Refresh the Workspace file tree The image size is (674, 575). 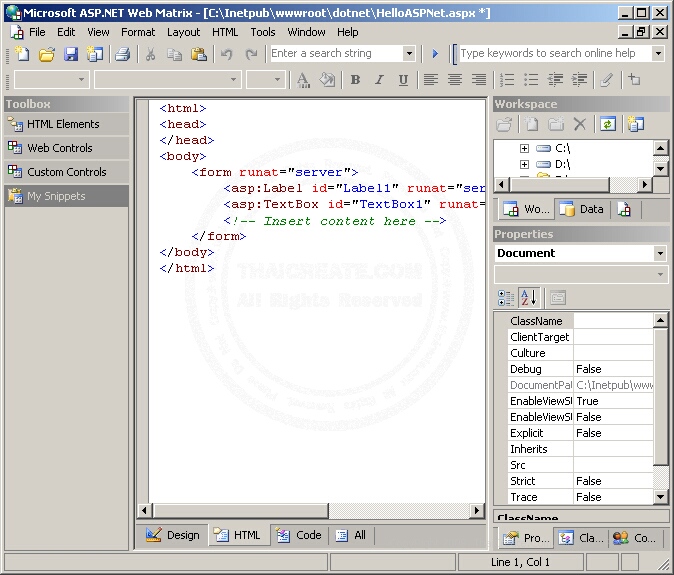(608, 125)
